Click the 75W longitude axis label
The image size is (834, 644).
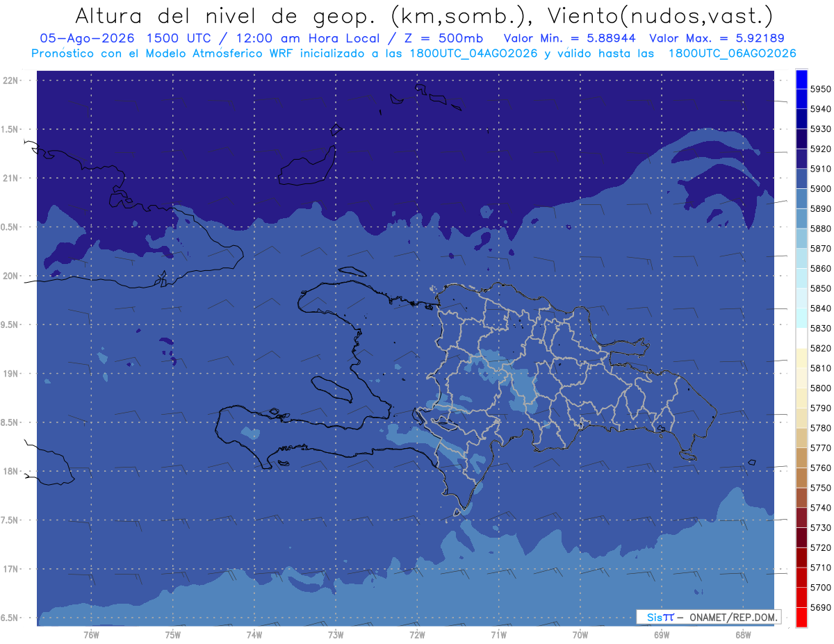click(x=172, y=635)
